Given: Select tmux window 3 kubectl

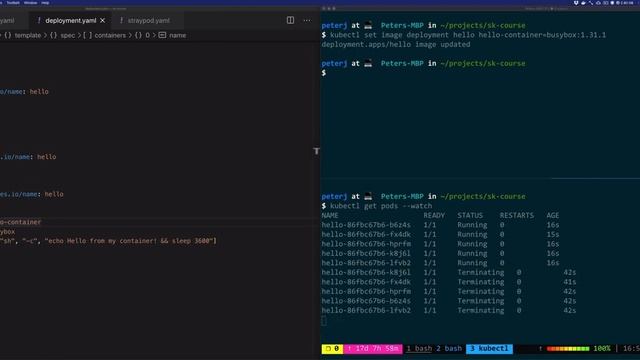Looking at the screenshot, I should click(489, 349).
